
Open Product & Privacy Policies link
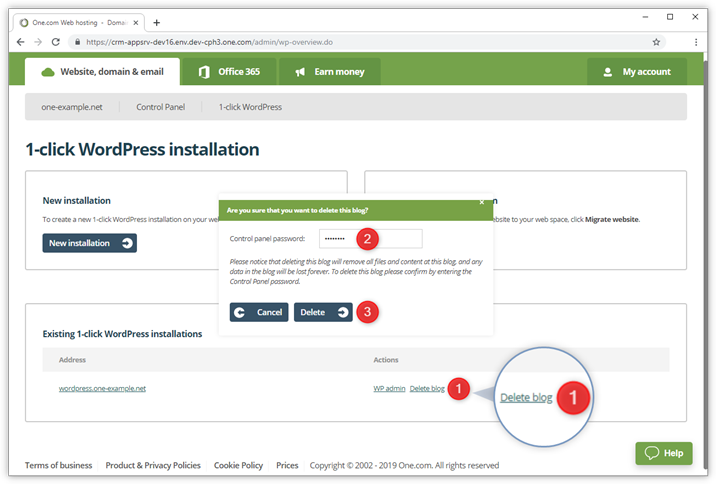coord(153,465)
